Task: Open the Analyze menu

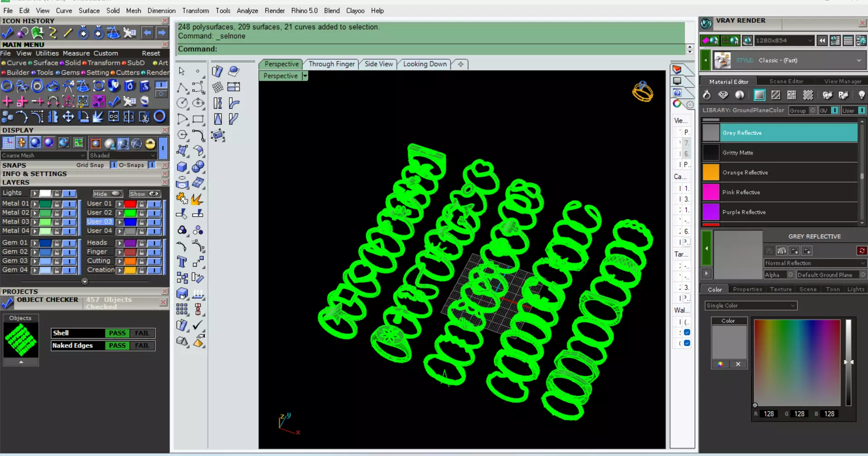Action: pos(247,10)
